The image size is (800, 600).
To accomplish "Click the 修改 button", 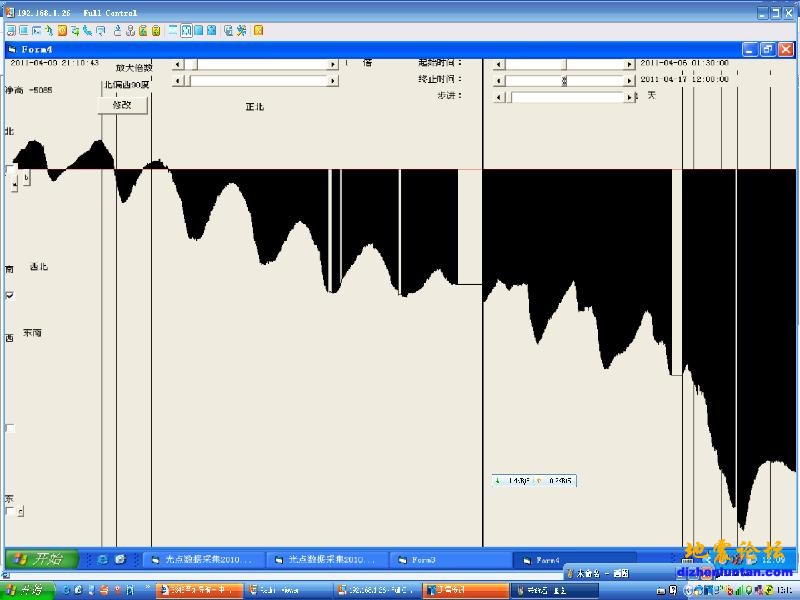I will (122, 105).
